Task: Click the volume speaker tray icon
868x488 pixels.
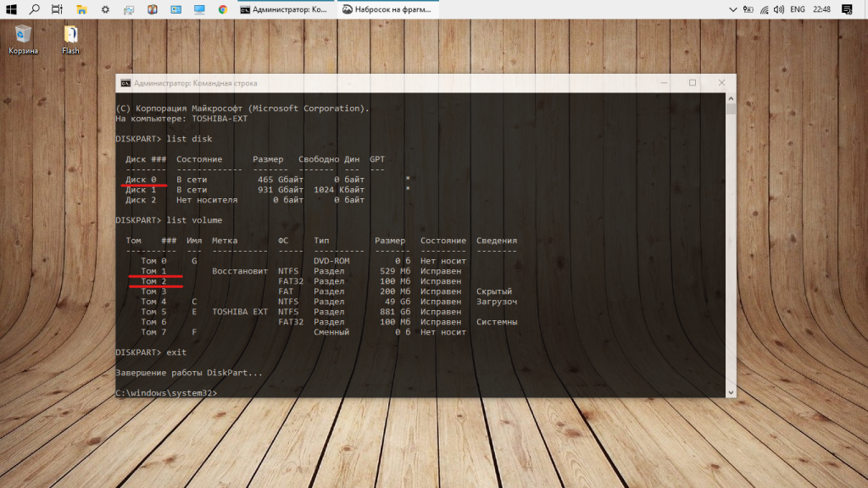Action: (779, 9)
